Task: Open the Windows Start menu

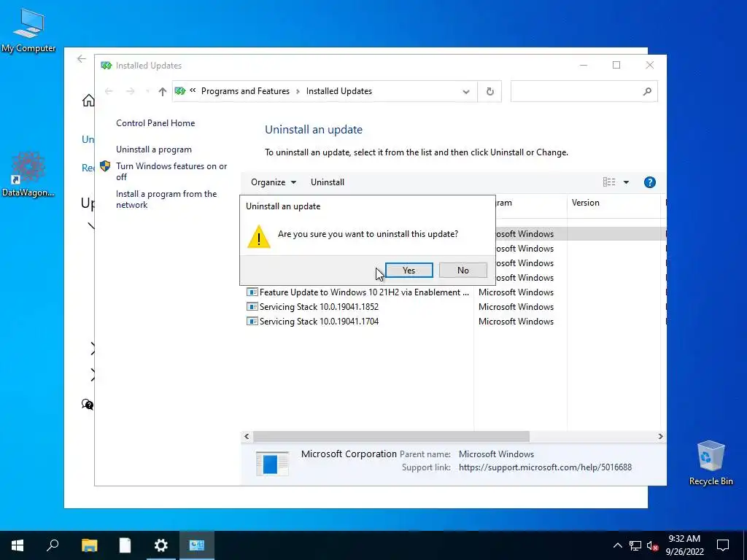Action: [x=18, y=545]
